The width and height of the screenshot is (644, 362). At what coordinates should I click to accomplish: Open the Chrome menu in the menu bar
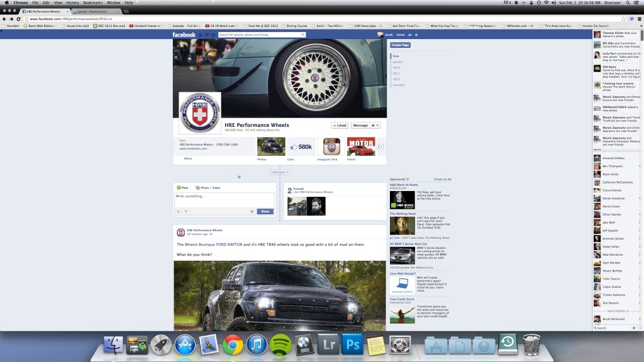pyautogui.click(x=20, y=3)
